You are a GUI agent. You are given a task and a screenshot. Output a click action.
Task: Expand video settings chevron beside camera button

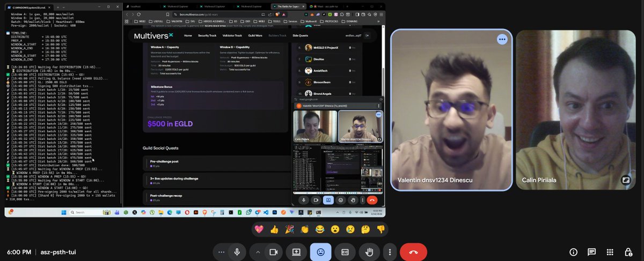coord(259,252)
